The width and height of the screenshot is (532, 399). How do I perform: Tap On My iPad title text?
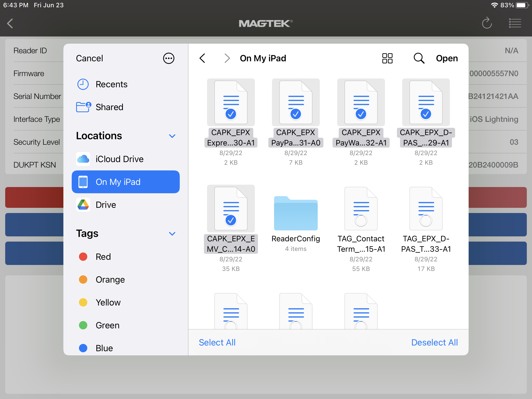point(263,58)
